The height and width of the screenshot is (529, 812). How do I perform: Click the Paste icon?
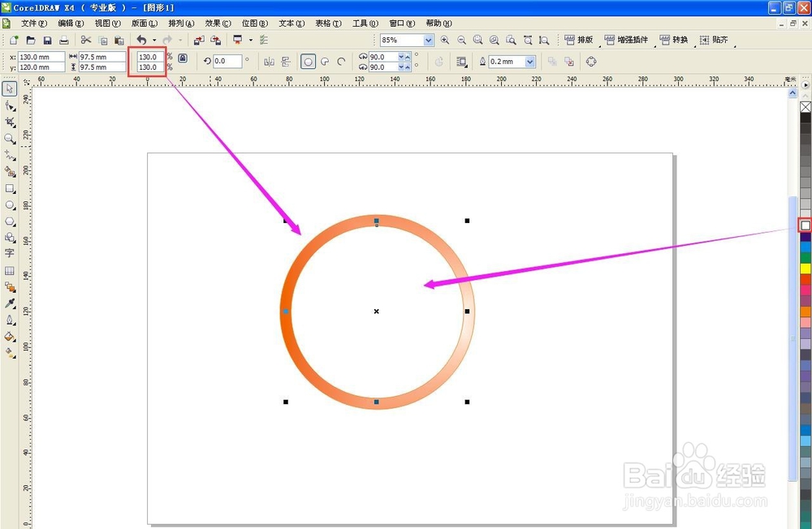tap(119, 40)
